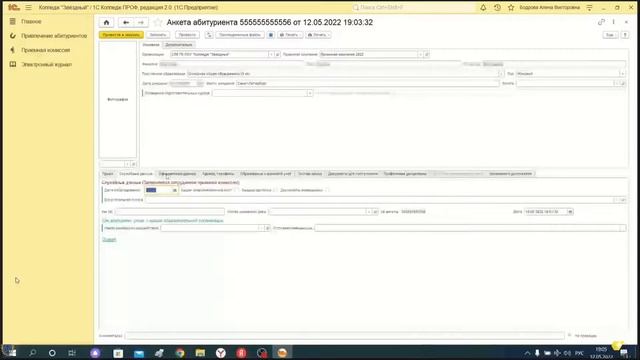The height and width of the screenshot is (360, 640).
Task: Expand the foreign language dropdown arrow
Action: pyautogui.click(x=261, y=228)
